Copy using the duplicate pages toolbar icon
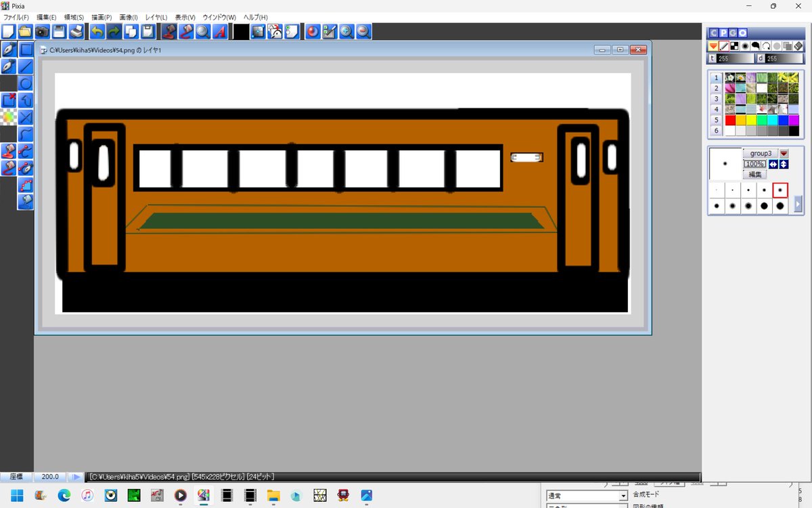The image size is (812, 508). 131,31
